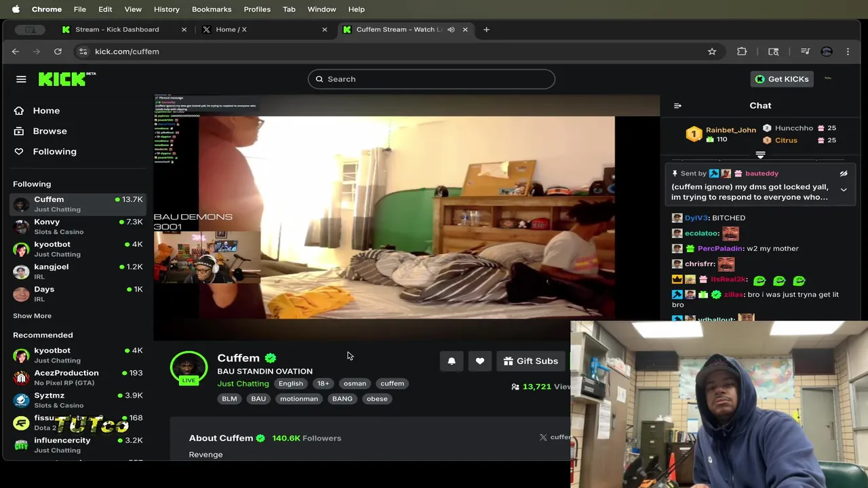This screenshot has height=488, width=868.
Task: Click the Get KICKs button
Action: pyautogui.click(x=782, y=79)
